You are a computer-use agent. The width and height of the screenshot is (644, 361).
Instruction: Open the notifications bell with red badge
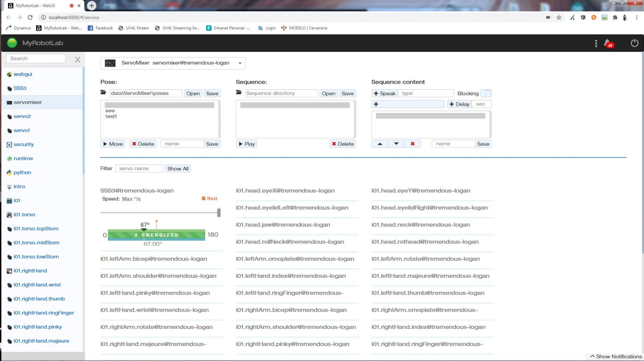point(608,43)
